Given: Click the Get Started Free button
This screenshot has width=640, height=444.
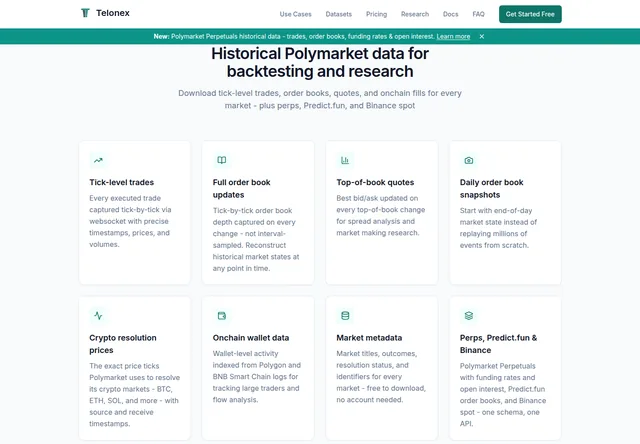Looking at the screenshot, I should pos(530,14).
